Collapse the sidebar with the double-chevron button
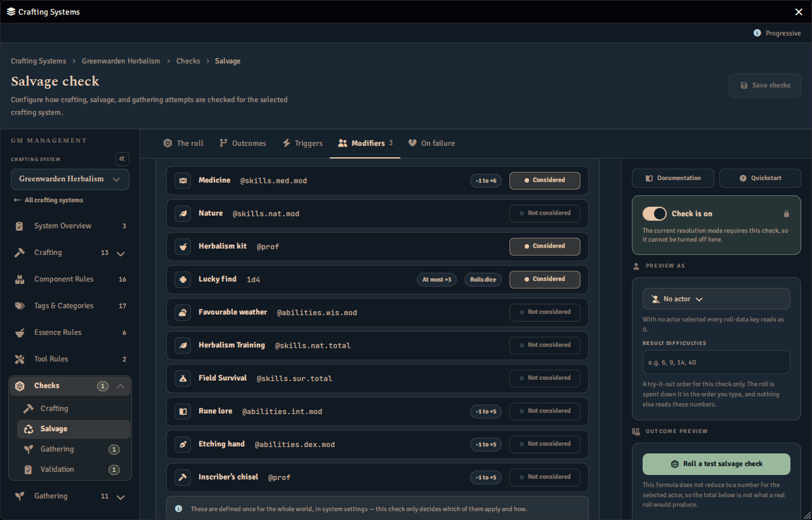 coord(122,159)
